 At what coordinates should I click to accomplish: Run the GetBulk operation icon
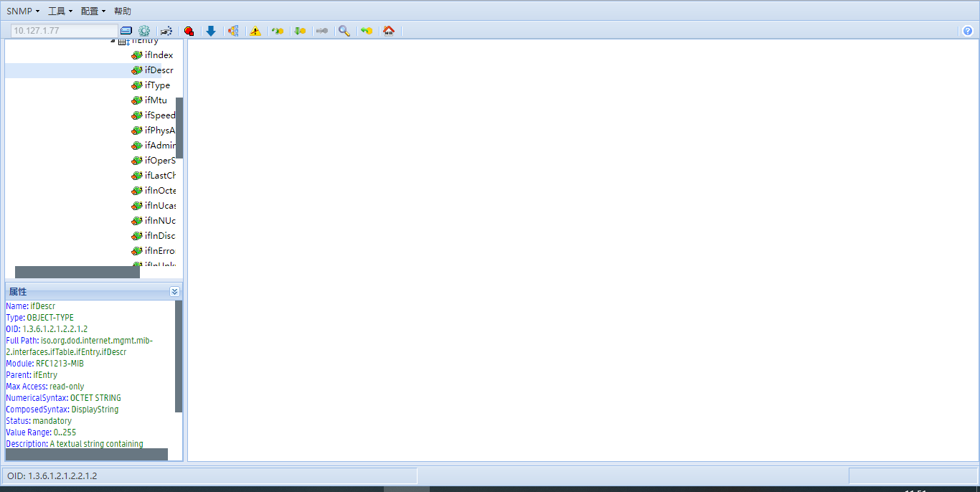[x=300, y=31]
